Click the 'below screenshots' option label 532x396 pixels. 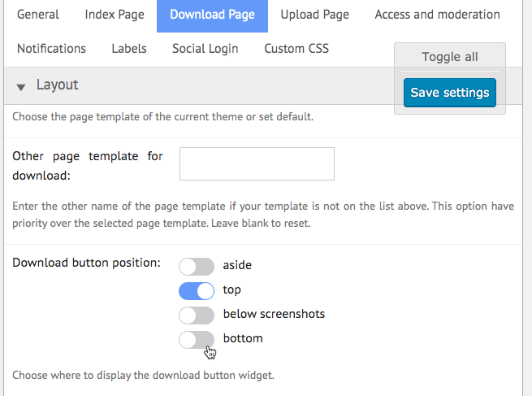[274, 314]
